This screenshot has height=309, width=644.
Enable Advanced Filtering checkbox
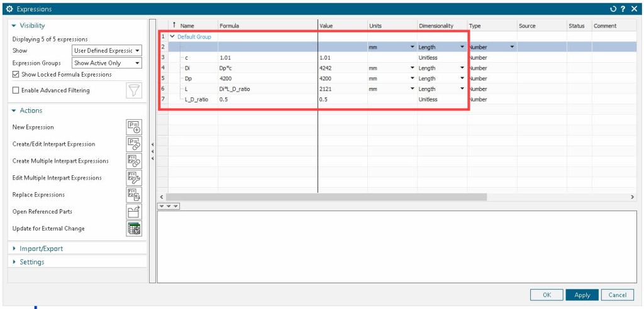point(16,90)
